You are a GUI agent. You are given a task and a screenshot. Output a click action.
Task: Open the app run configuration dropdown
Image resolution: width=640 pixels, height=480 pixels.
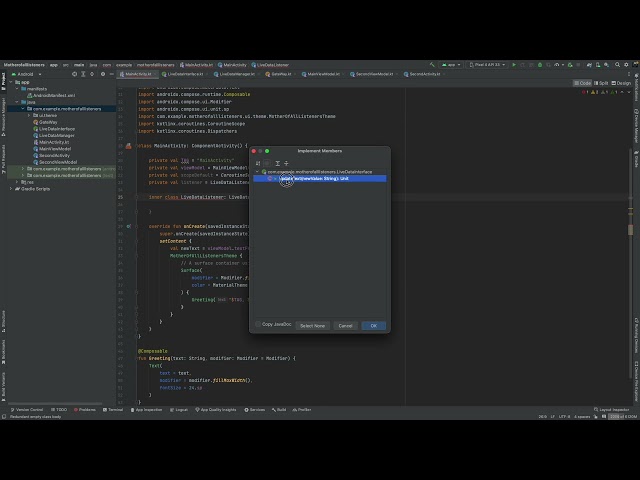point(451,65)
